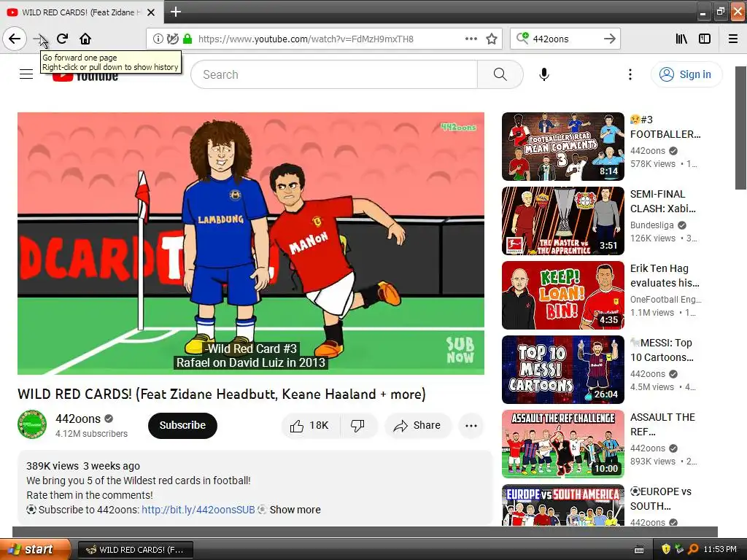Click the OneFootball Eng... channel name
The image size is (747, 560).
(x=666, y=300)
